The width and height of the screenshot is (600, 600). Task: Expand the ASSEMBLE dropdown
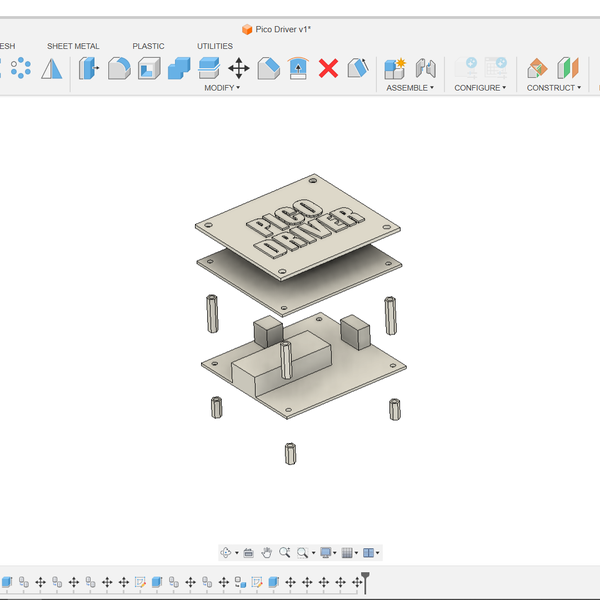pyautogui.click(x=410, y=88)
